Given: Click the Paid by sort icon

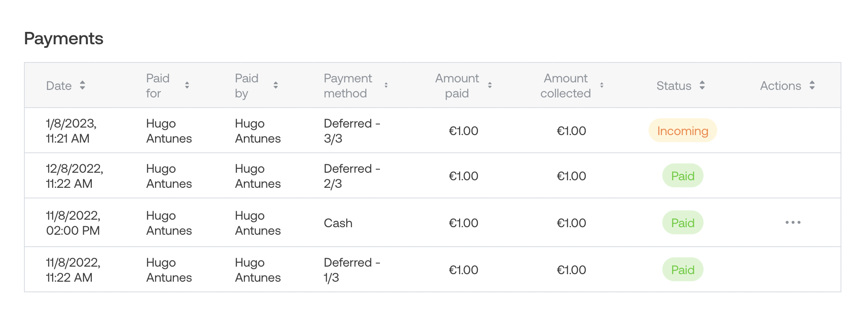Looking at the screenshot, I should [276, 85].
